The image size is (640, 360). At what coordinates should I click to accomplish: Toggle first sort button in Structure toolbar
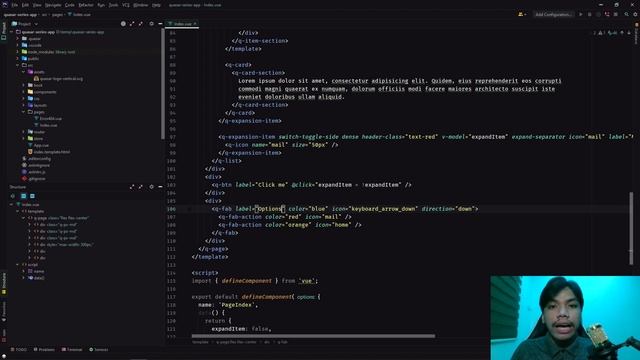point(13,196)
